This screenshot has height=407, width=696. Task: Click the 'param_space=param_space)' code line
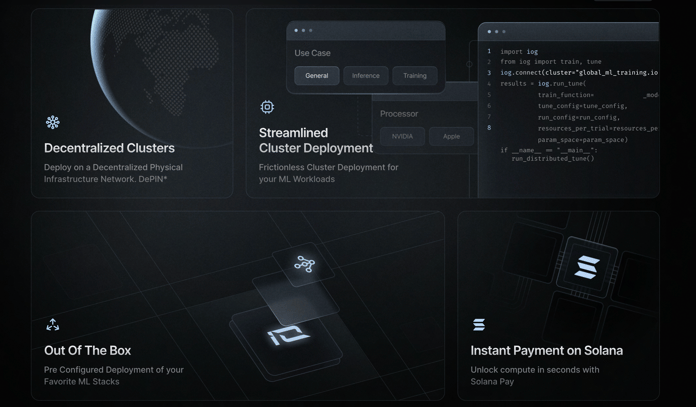[x=582, y=140]
